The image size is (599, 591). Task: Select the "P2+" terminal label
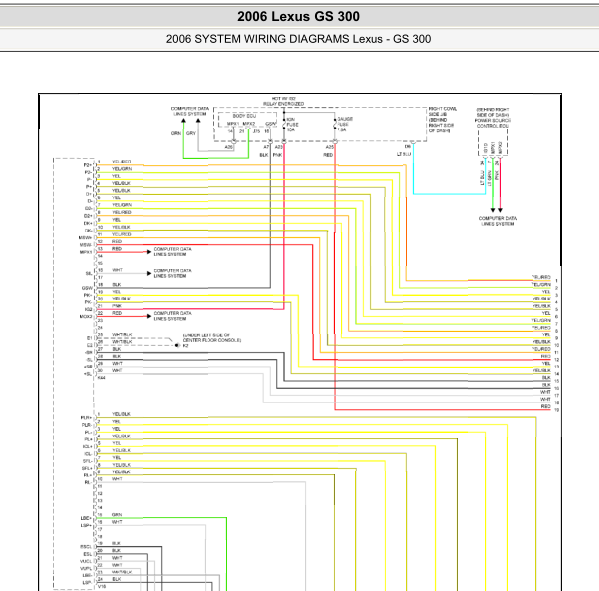point(88,165)
